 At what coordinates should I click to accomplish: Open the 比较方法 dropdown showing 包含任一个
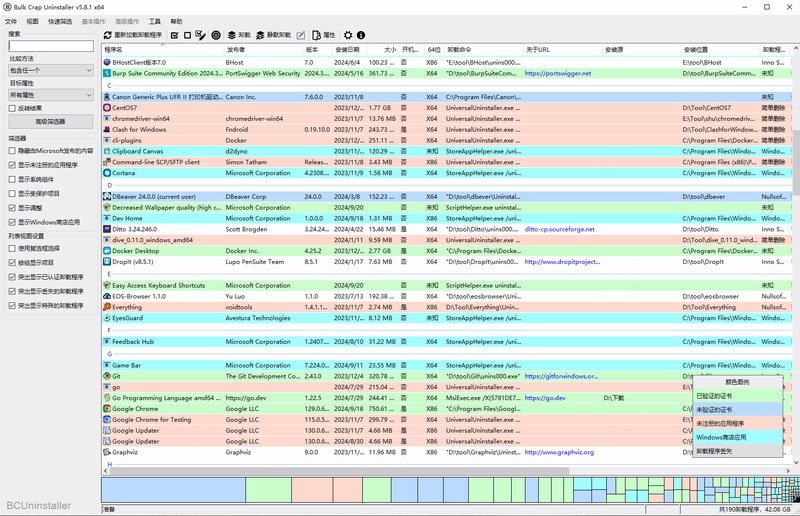click(x=50, y=71)
